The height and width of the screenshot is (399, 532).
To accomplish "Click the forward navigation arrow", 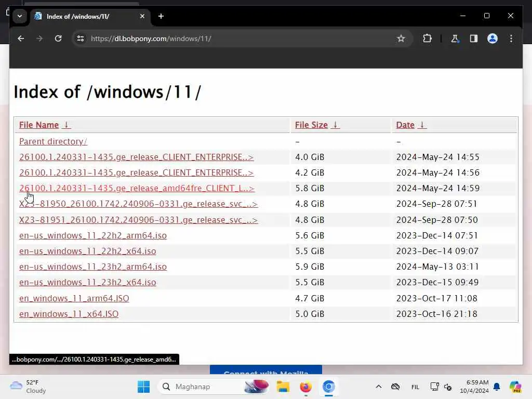I will pos(39,38).
